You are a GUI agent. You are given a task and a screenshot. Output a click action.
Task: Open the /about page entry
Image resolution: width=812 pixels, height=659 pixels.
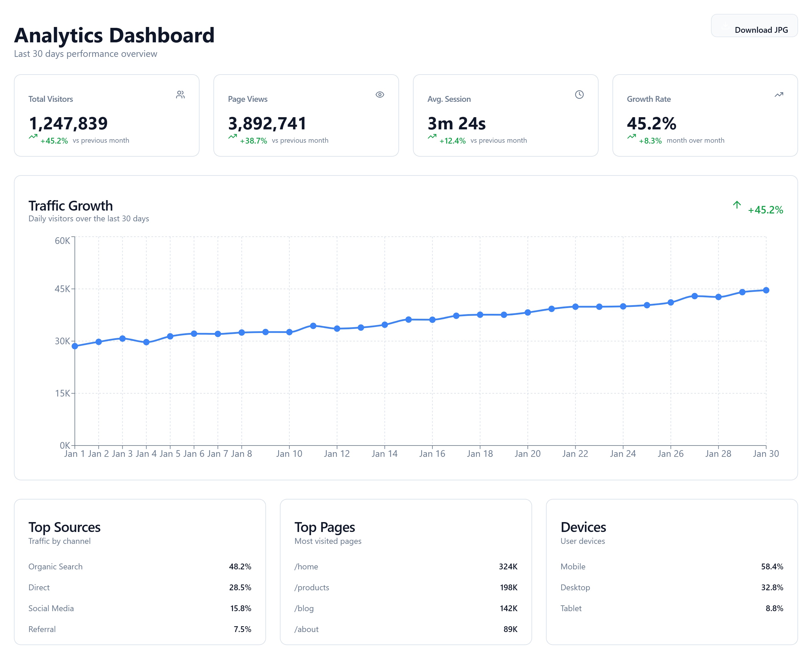(306, 629)
